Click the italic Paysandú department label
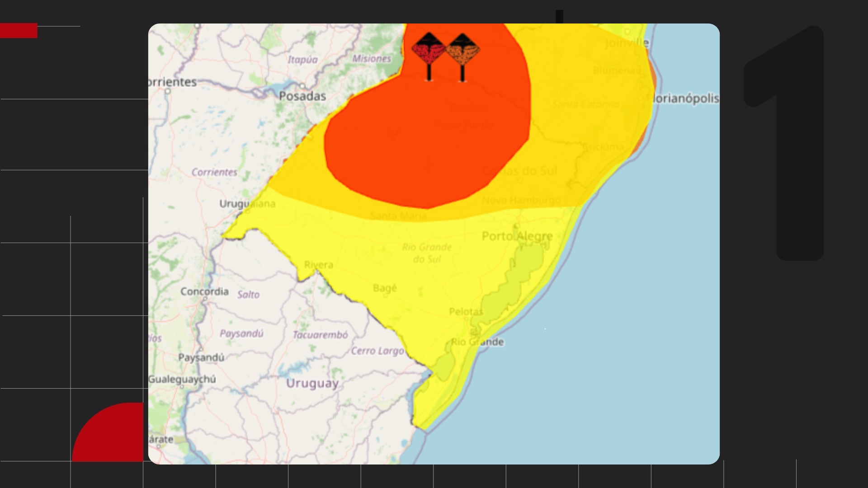 pos(241,334)
